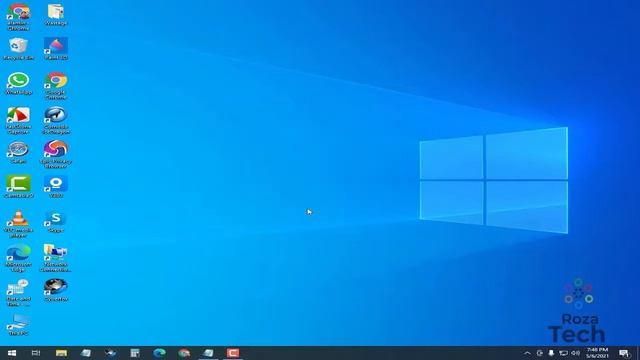Select the Google Chrome desktop shortcut

(56, 86)
